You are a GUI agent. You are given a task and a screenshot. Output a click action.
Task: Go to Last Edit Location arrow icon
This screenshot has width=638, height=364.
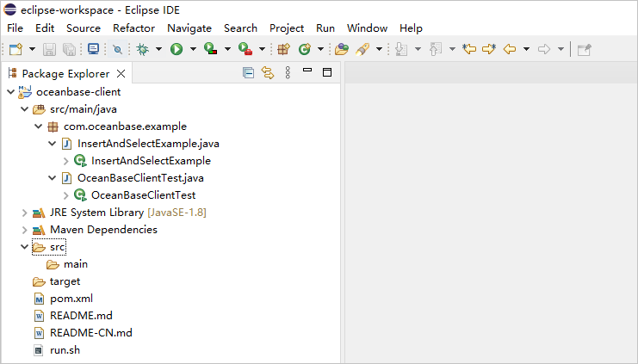coord(469,50)
